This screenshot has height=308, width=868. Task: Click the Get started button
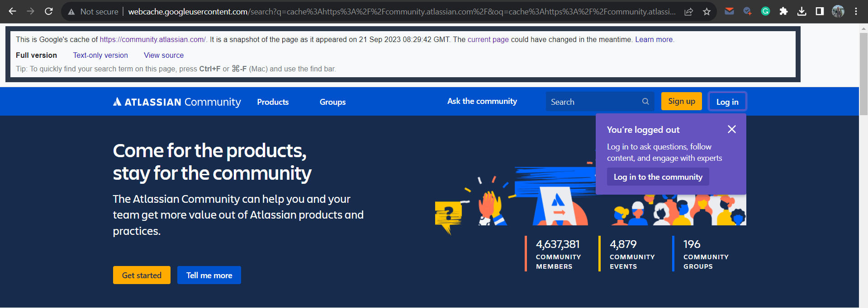point(142,275)
